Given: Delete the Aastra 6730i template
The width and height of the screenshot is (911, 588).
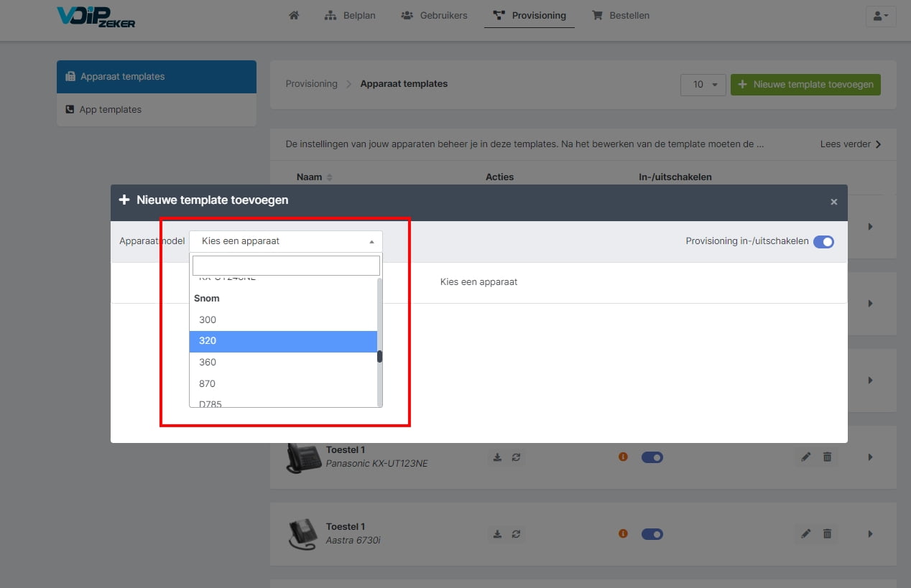Looking at the screenshot, I should pos(827,533).
